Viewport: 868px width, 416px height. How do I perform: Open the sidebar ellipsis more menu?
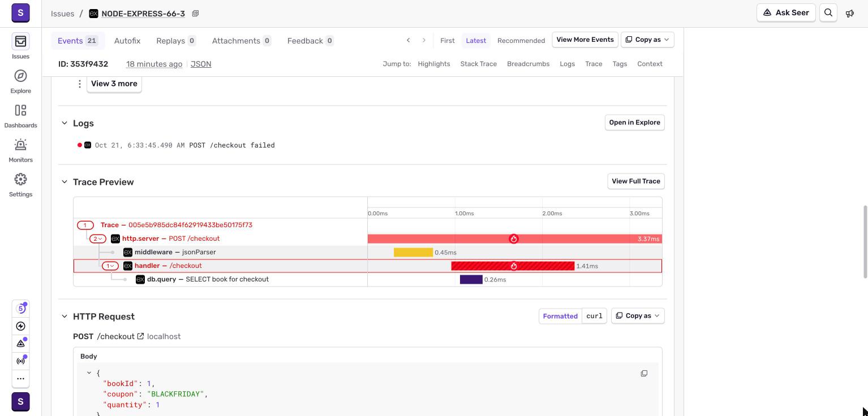[x=21, y=379]
